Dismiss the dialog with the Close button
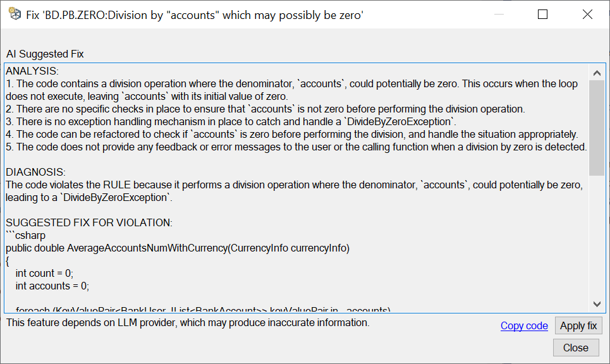Screen dimensions: 610x364 pyautogui.click(x=576, y=348)
